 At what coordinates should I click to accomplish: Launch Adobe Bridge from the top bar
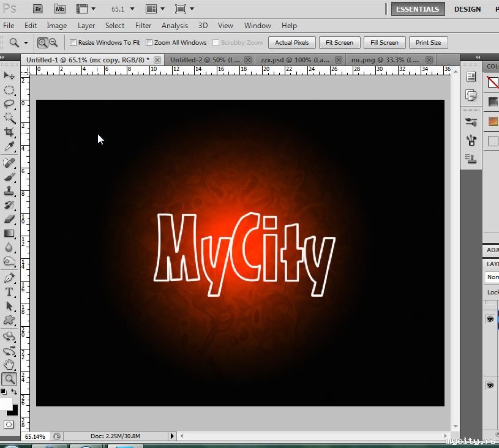38,9
